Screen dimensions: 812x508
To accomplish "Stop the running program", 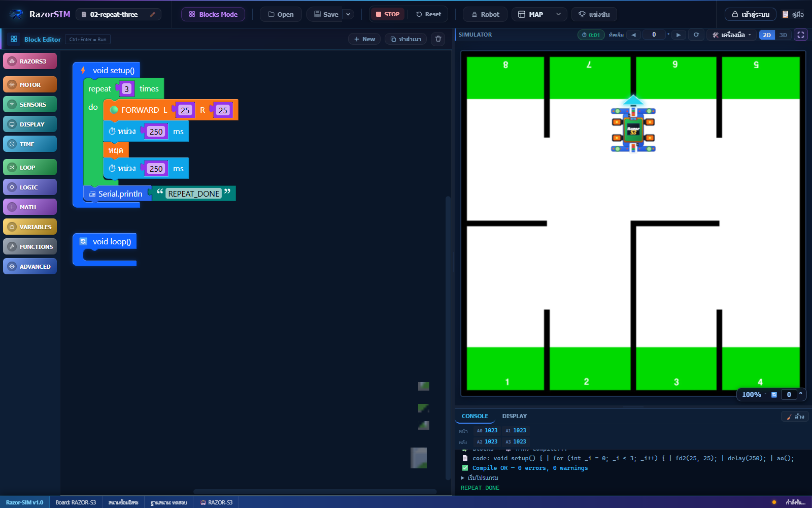I will click(x=388, y=14).
